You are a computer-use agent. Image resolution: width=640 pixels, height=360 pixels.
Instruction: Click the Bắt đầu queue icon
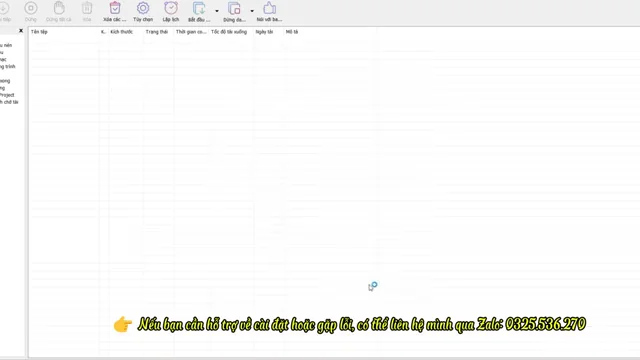point(199,8)
